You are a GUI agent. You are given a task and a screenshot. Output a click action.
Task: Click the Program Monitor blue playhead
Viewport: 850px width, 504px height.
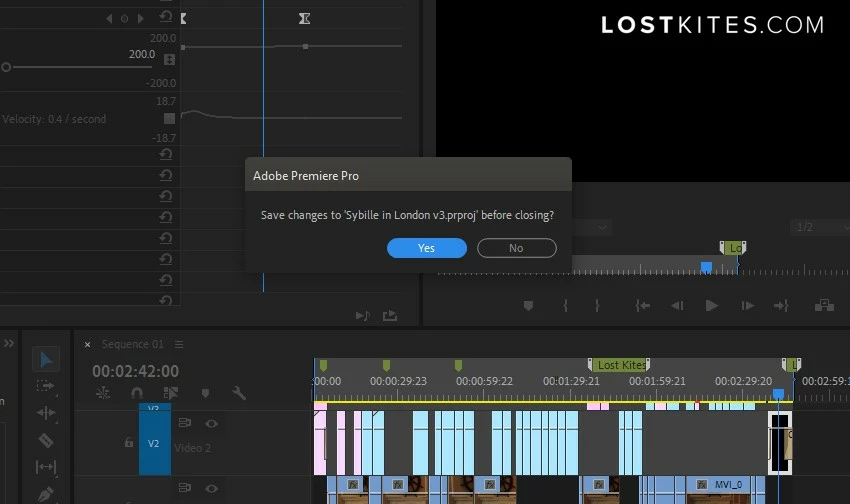(706, 267)
